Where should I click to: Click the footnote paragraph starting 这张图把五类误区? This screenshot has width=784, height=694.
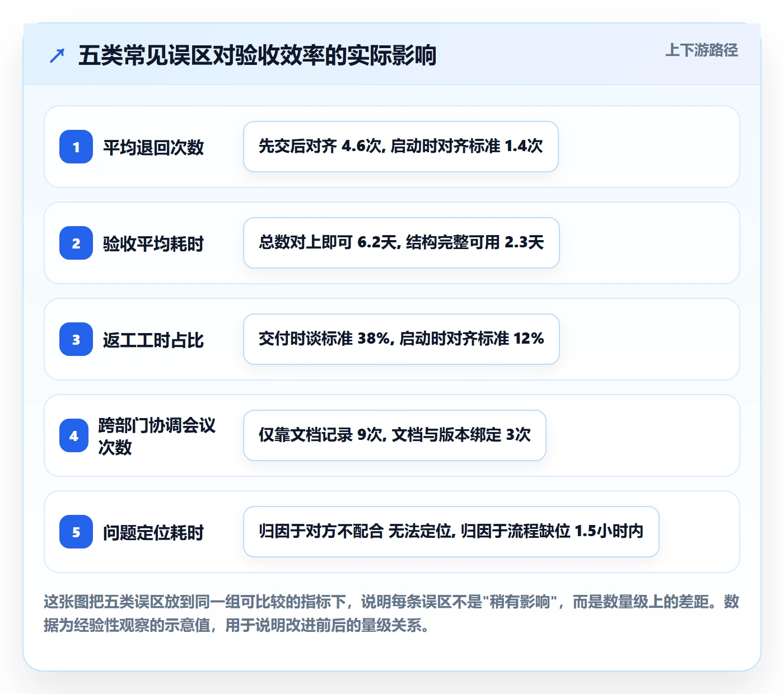point(391,613)
